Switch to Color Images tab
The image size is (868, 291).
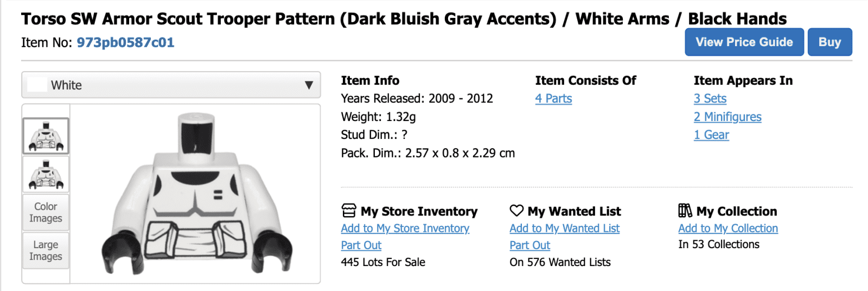[x=46, y=212]
